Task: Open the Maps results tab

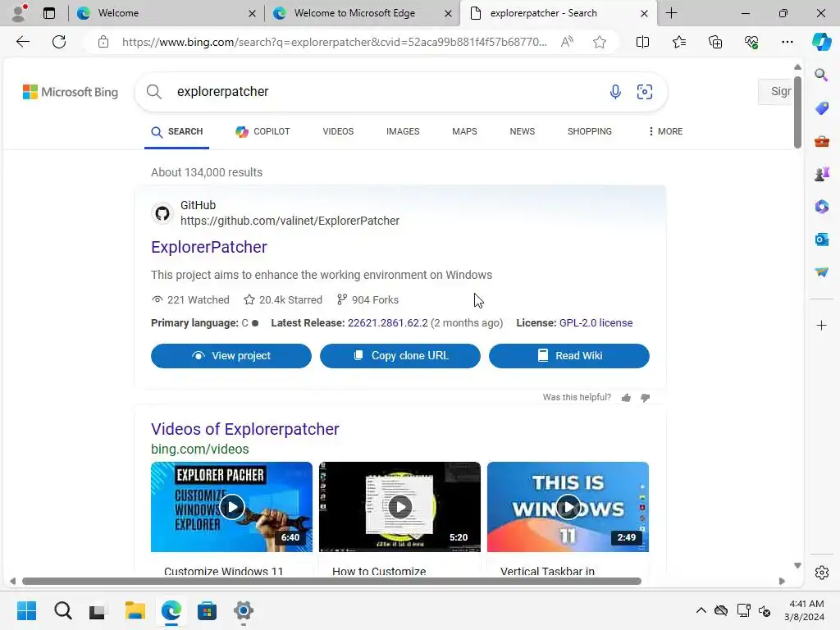Action: point(464,131)
